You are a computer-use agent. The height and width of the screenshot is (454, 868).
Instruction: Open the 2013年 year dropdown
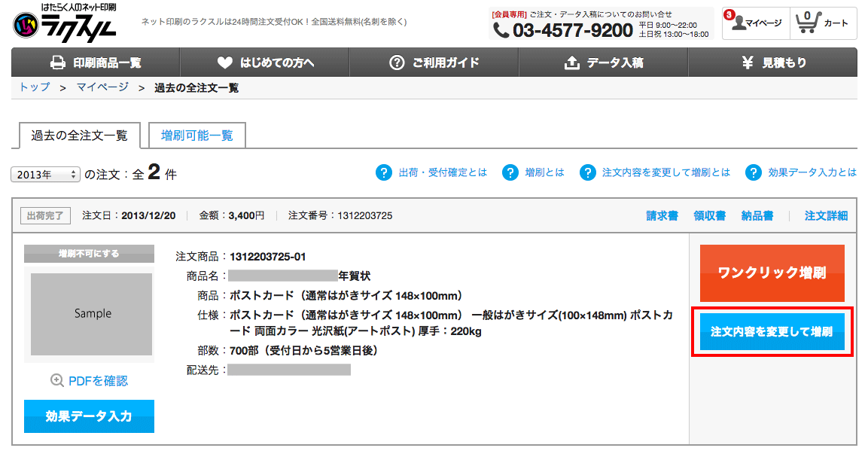point(45,175)
